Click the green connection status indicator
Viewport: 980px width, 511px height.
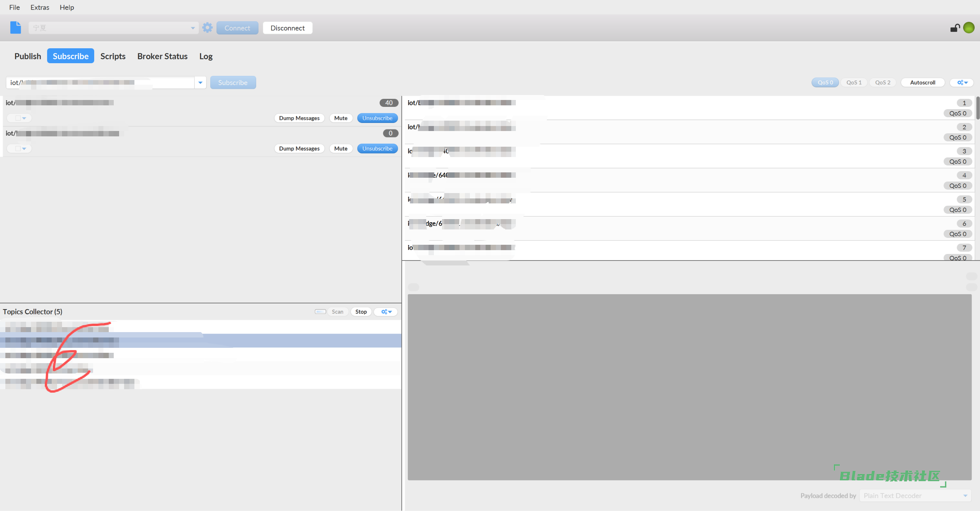tap(969, 28)
